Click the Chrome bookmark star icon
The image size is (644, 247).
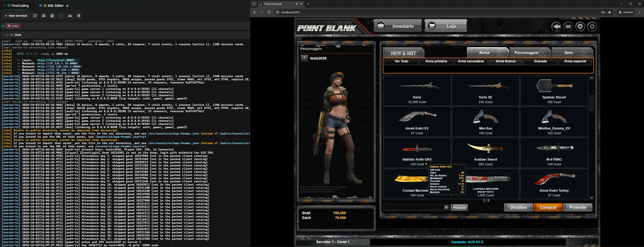tap(610, 12)
